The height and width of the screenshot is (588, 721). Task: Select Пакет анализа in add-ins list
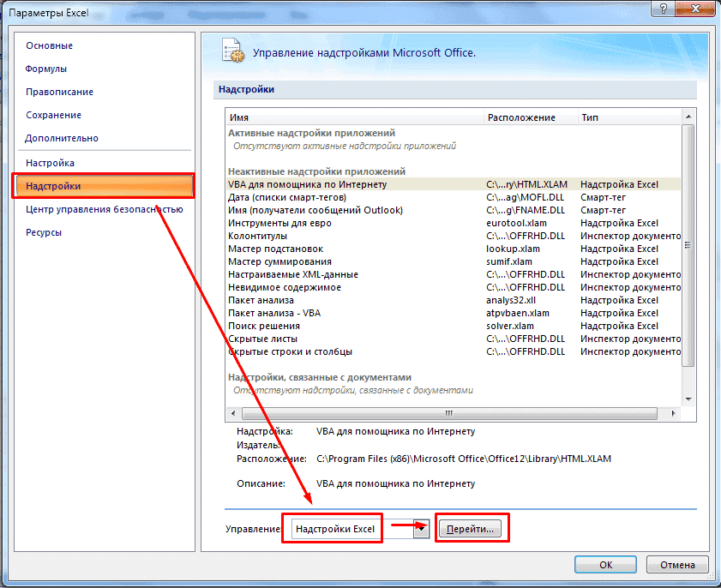pos(261,300)
